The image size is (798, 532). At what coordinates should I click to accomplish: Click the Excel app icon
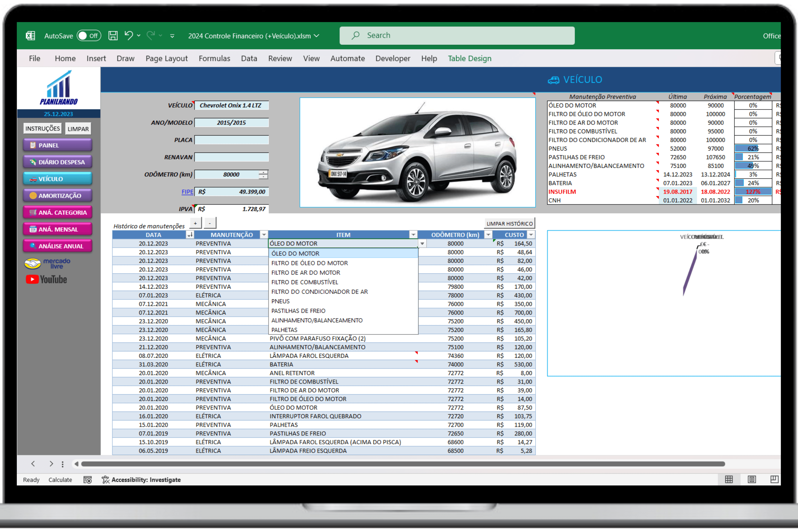pos(30,36)
